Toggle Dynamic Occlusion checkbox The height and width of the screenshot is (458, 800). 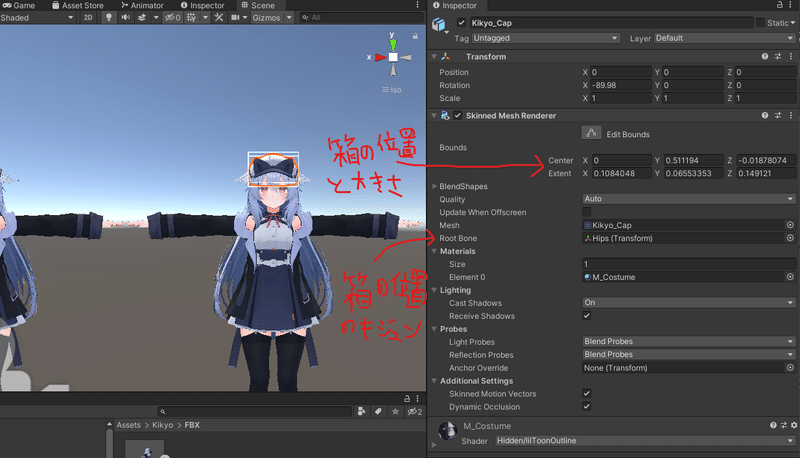tap(587, 406)
